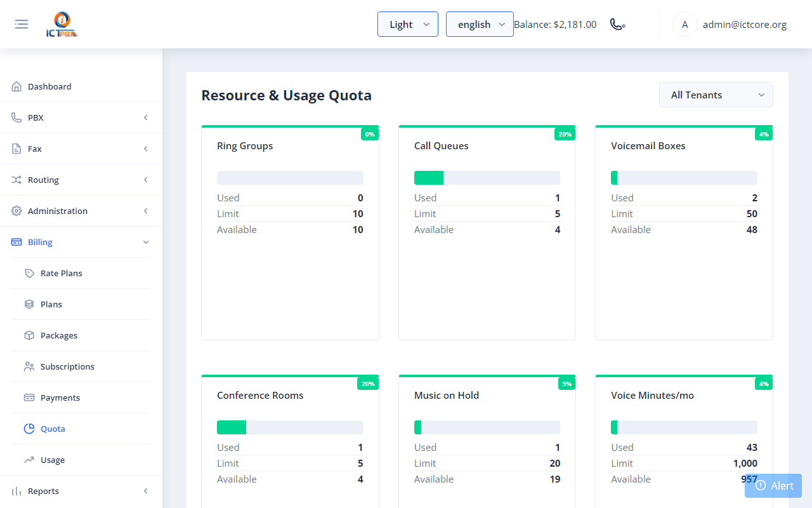
Task: Click the Packages box icon
Action: 29,335
